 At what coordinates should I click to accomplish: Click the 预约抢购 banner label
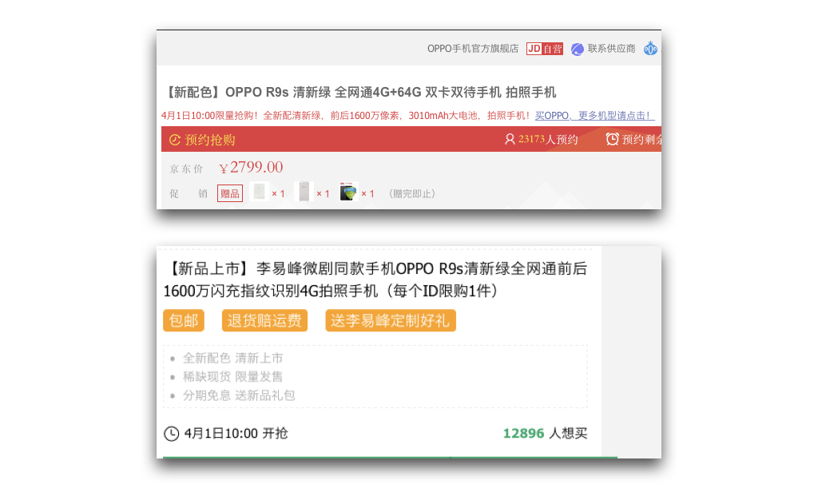[x=210, y=140]
